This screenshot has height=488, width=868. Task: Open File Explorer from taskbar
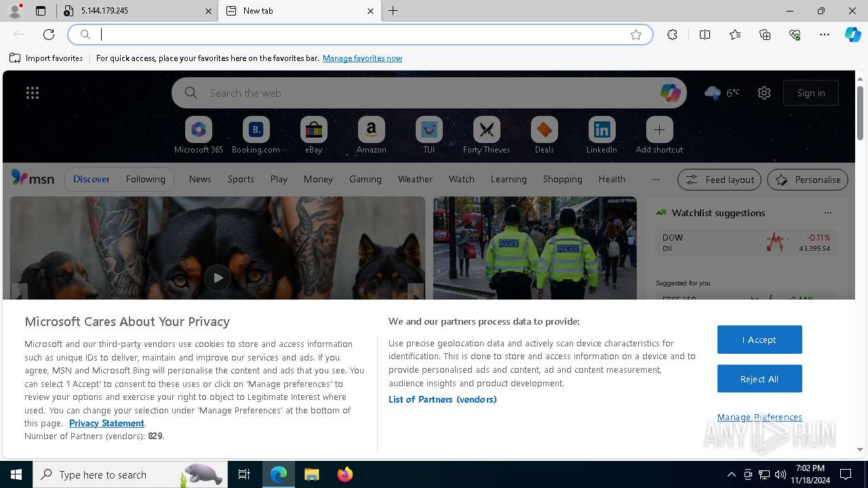click(x=311, y=474)
